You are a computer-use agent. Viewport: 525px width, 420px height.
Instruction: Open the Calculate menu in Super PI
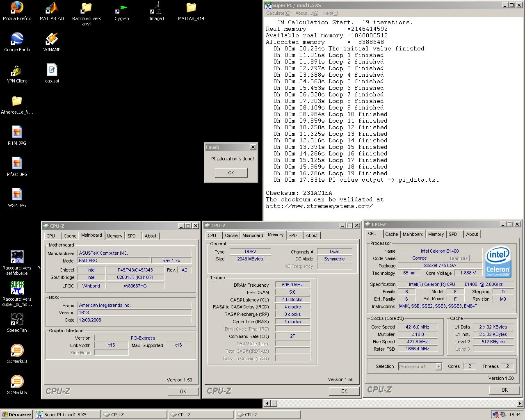point(278,13)
